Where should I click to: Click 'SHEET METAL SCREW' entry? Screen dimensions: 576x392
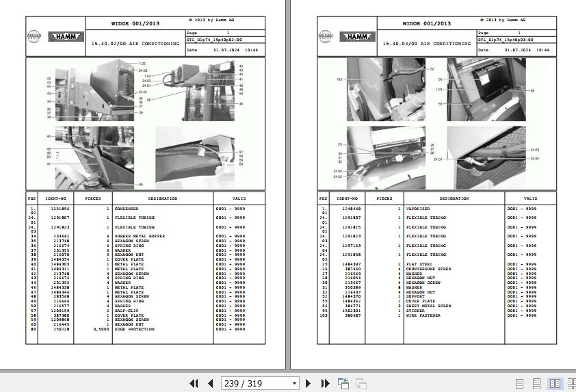tap(428, 306)
